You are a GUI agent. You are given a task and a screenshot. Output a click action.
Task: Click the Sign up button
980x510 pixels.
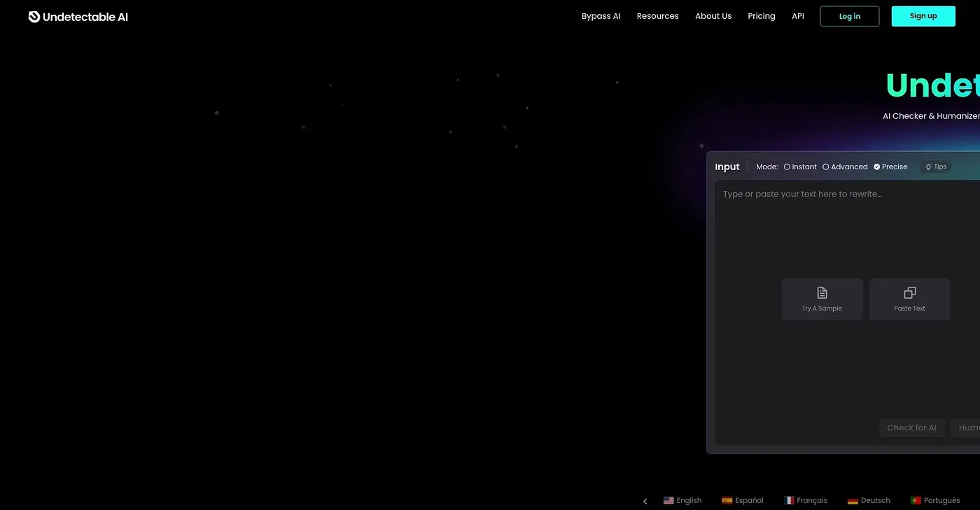point(923,16)
